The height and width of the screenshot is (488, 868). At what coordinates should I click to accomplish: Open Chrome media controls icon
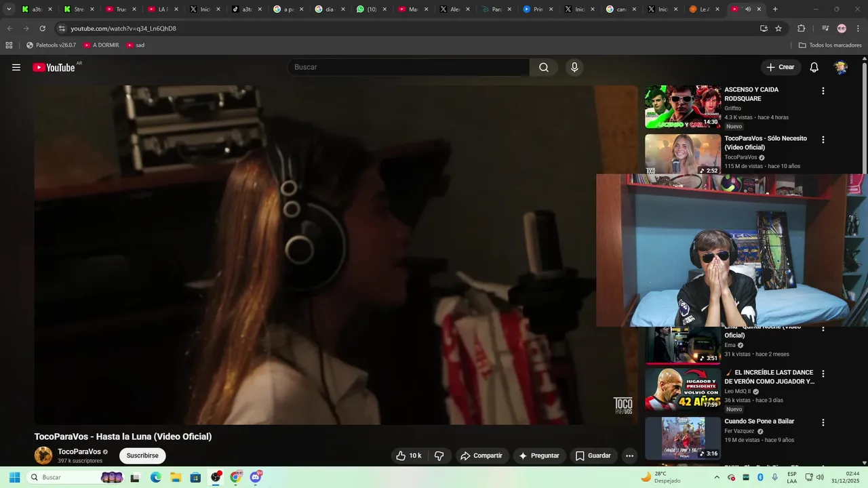point(825,28)
